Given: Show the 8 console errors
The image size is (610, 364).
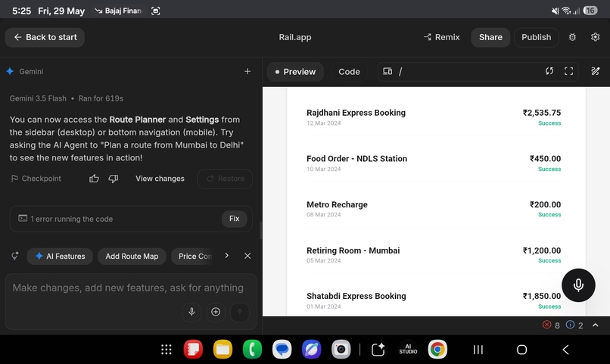Looking at the screenshot, I should tap(551, 325).
